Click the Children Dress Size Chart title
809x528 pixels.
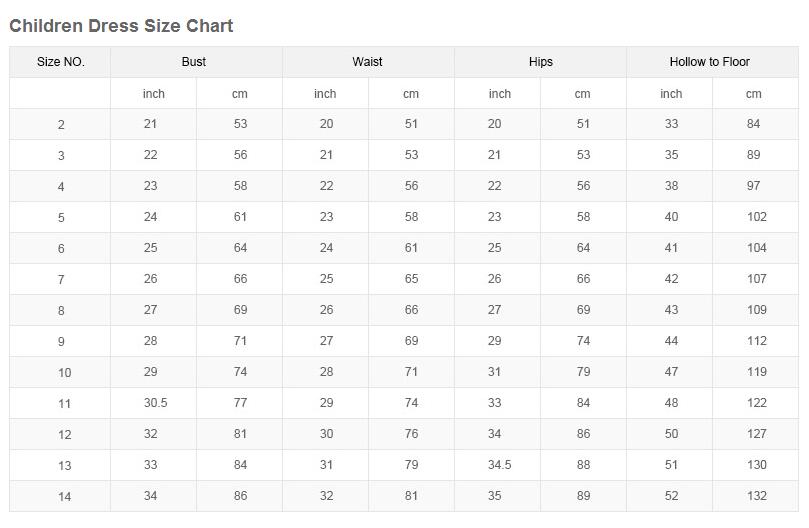pyautogui.click(x=121, y=26)
